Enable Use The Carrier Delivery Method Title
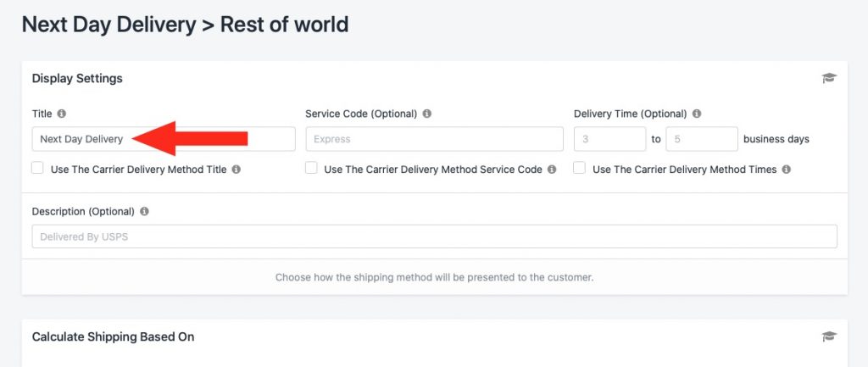The width and height of the screenshot is (868, 367). (x=37, y=169)
